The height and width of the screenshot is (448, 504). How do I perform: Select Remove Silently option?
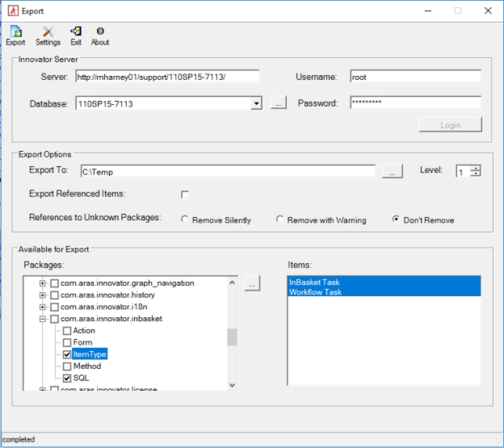tap(185, 219)
